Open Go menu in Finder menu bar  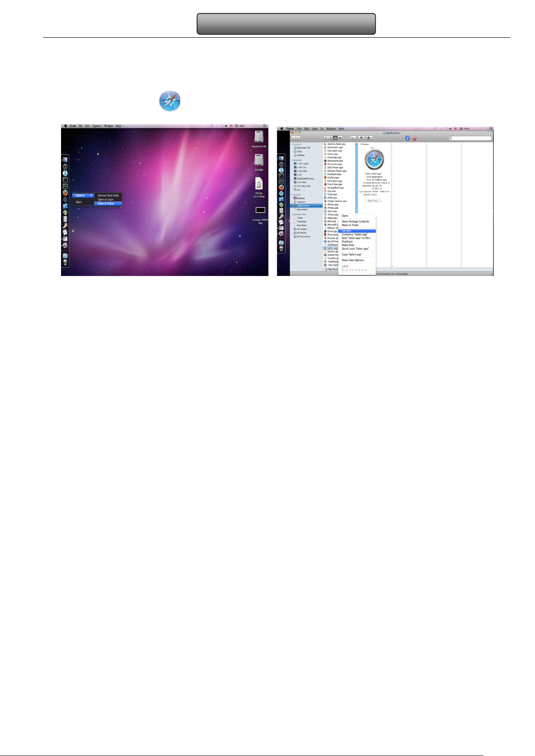(322, 129)
